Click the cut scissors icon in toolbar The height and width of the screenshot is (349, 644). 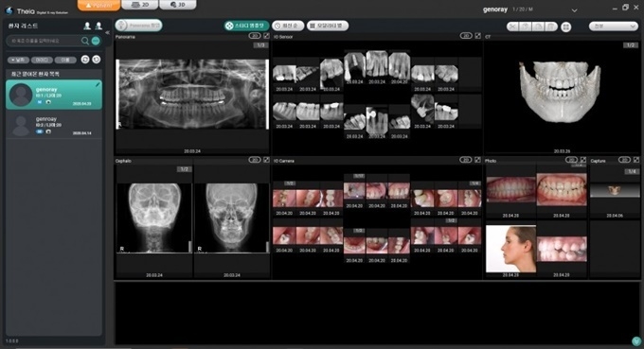coord(512,26)
